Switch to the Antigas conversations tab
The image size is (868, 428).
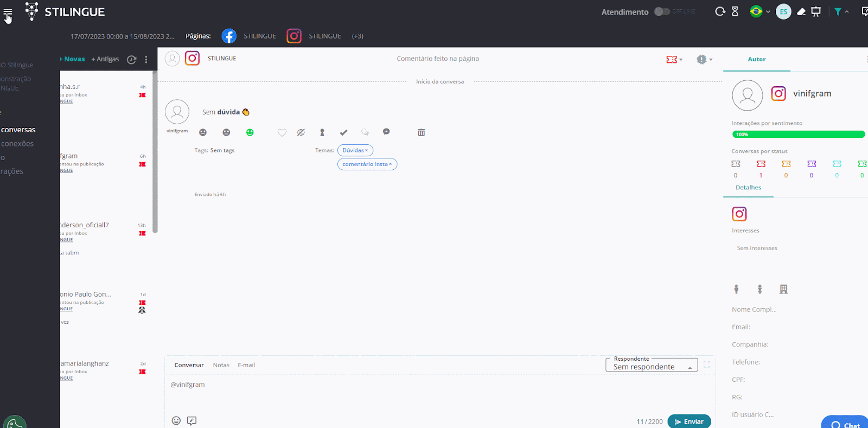click(105, 59)
